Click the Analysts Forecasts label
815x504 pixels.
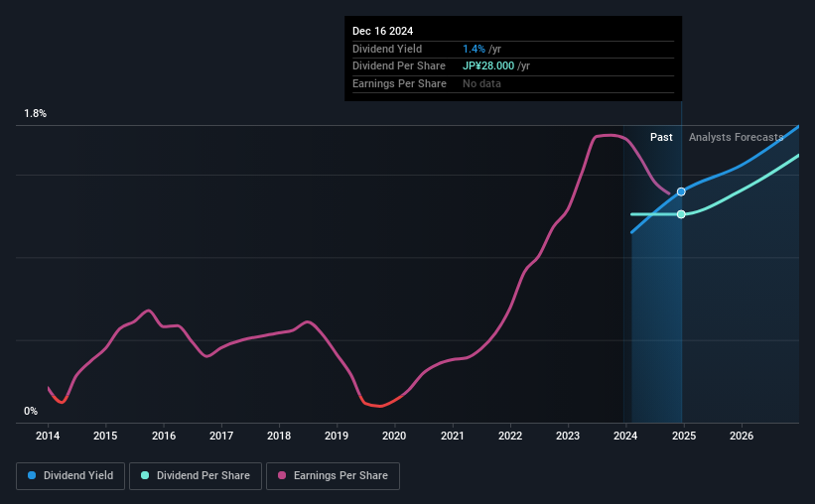736,137
